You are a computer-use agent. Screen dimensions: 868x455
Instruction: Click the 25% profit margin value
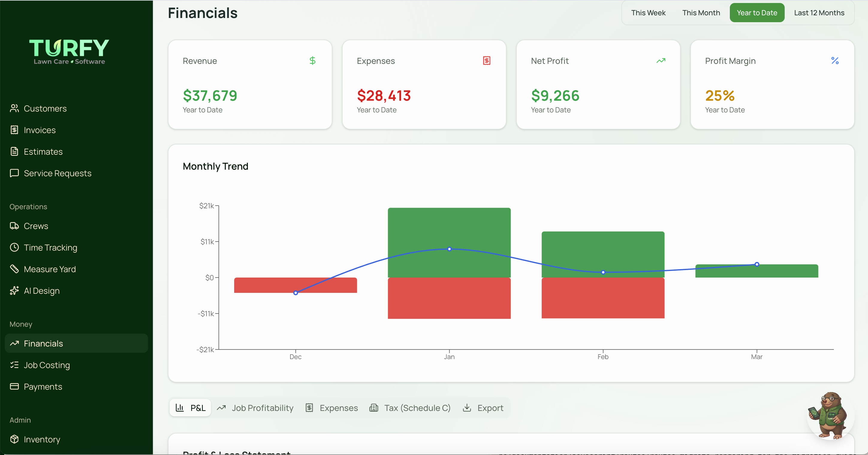pyautogui.click(x=720, y=95)
